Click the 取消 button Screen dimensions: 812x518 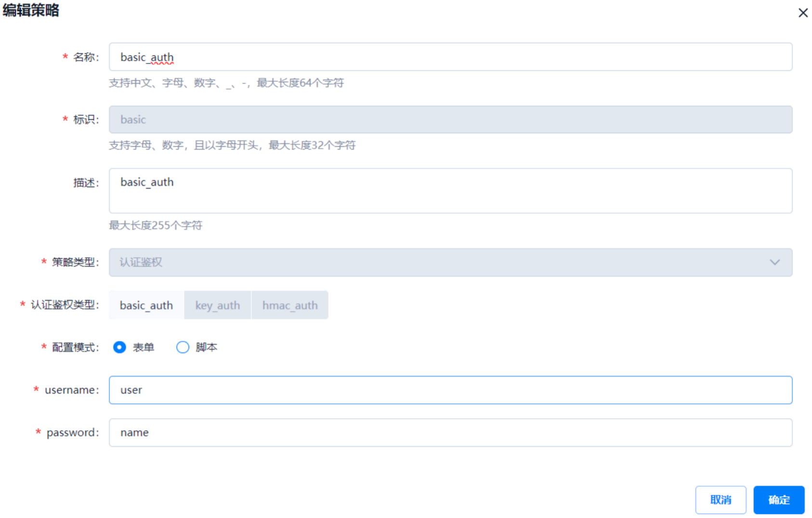pyautogui.click(x=720, y=500)
